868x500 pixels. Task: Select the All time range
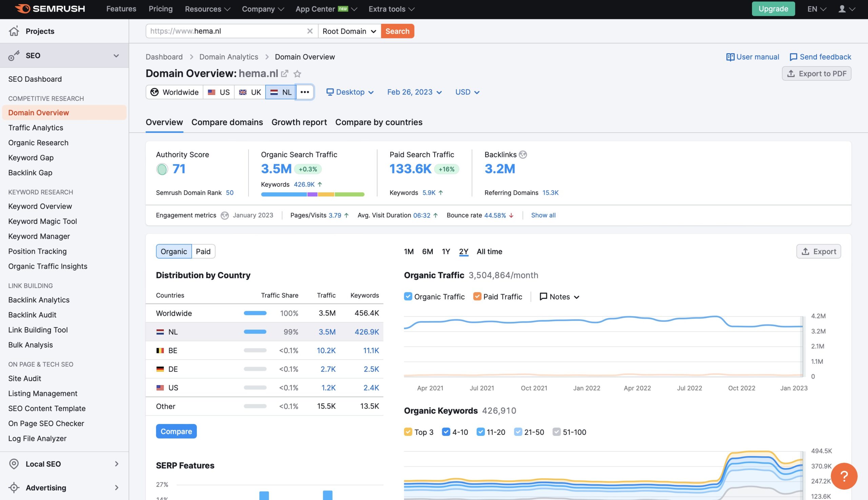pos(489,251)
